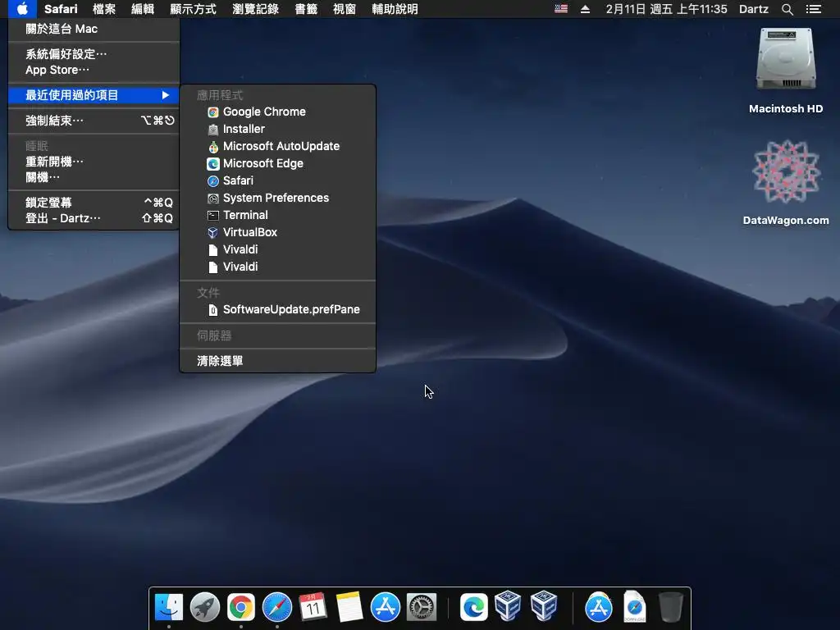Click the Dartz user name in menu bar
Viewport: 840px width, 630px height.
click(x=753, y=9)
